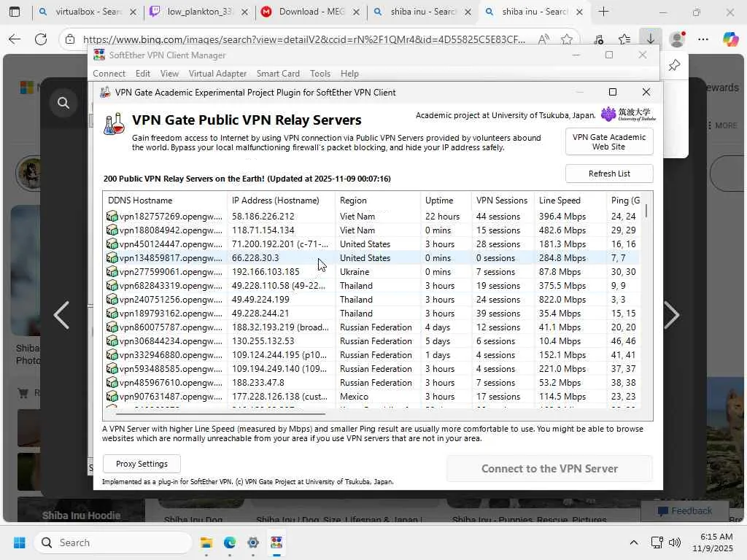The height and width of the screenshot is (560, 747).
Task: Sort by VPN Sessions column header
Action: pyautogui.click(x=503, y=201)
